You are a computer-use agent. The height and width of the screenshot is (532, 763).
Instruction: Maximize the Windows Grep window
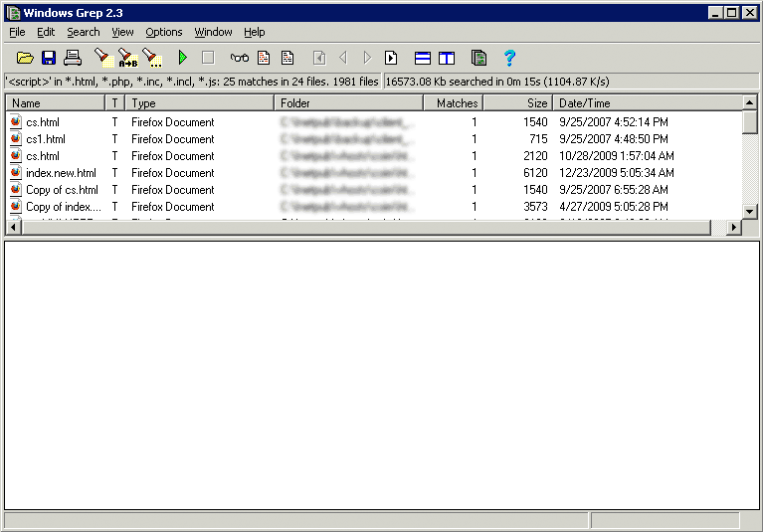(731, 13)
